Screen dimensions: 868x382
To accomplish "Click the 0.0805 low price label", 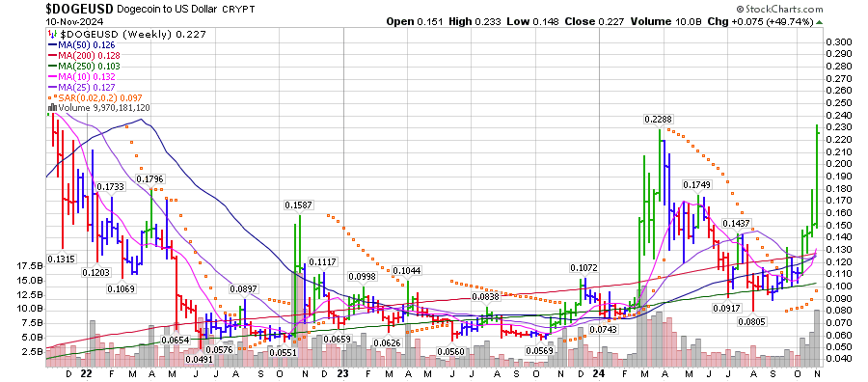I will pos(753,321).
